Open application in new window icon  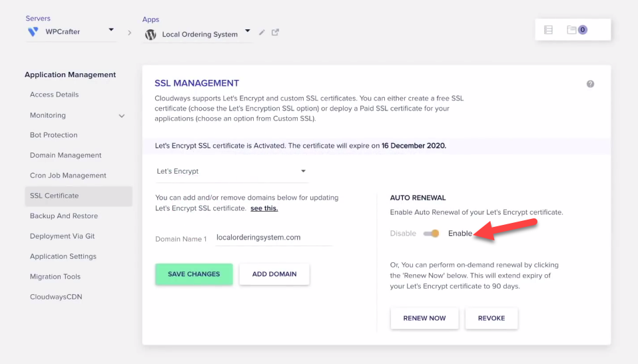pos(276,32)
